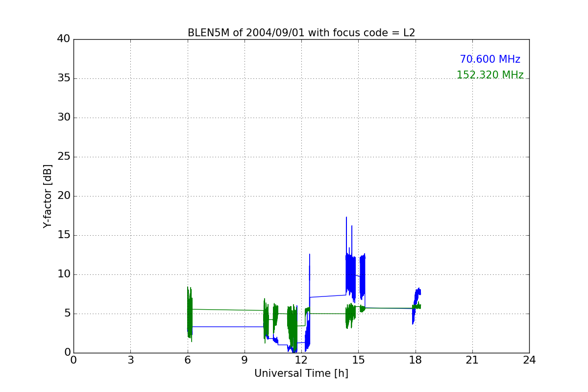Click the x-axis tick label '15'
The width and height of the screenshot is (588, 392).
pos(358,360)
